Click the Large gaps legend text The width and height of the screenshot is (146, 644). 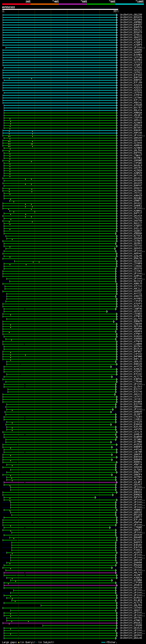(x=28, y=642)
